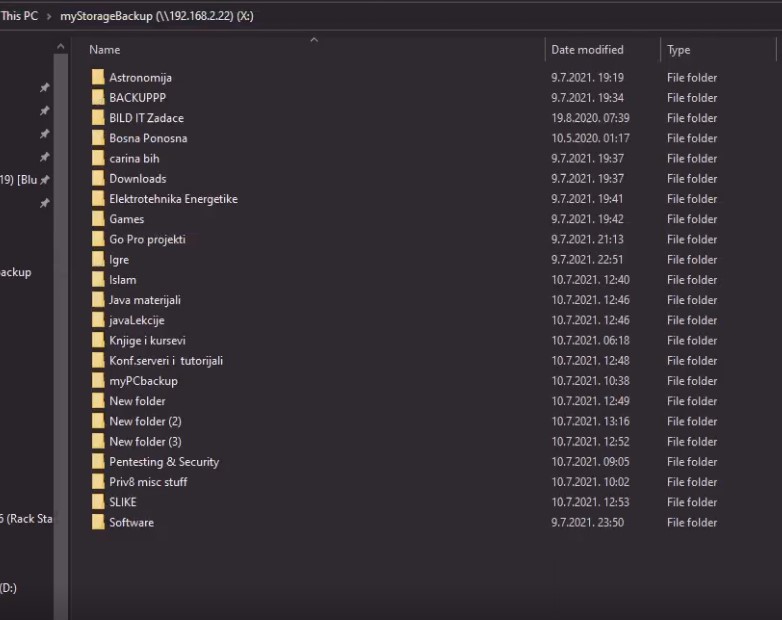Click the Igre folder icon
Viewport: 782px width, 620px height.
point(98,259)
